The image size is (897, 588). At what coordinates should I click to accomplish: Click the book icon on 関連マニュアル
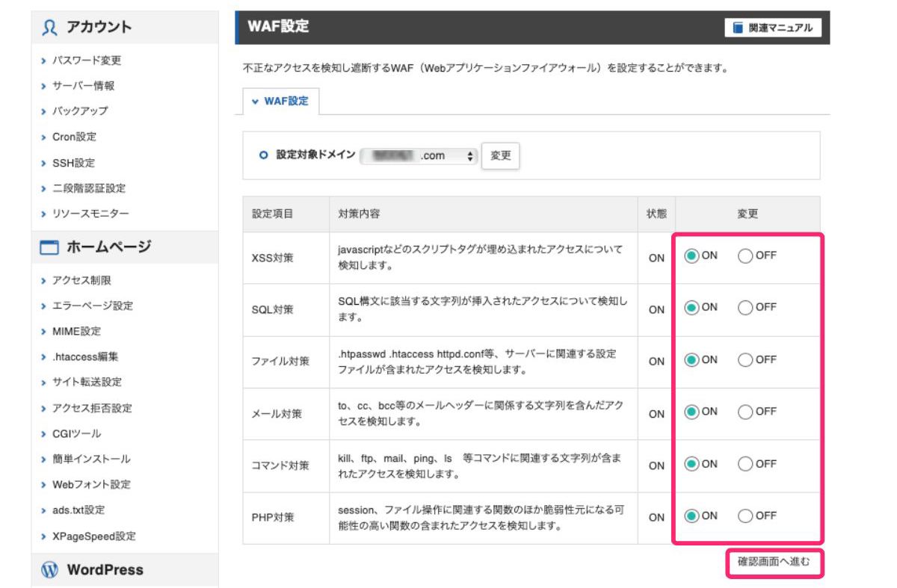point(738,28)
